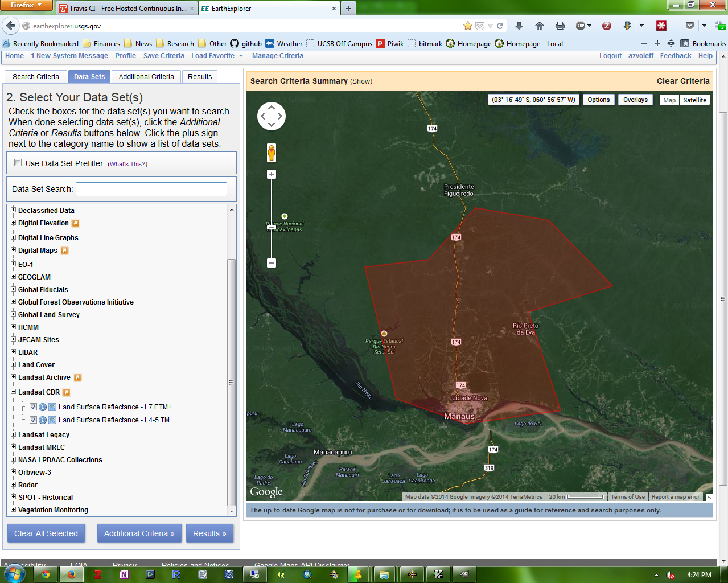Click the Firefox home toolbar icon
The height and width of the screenshot is (583, 728).
coord(540,26)
